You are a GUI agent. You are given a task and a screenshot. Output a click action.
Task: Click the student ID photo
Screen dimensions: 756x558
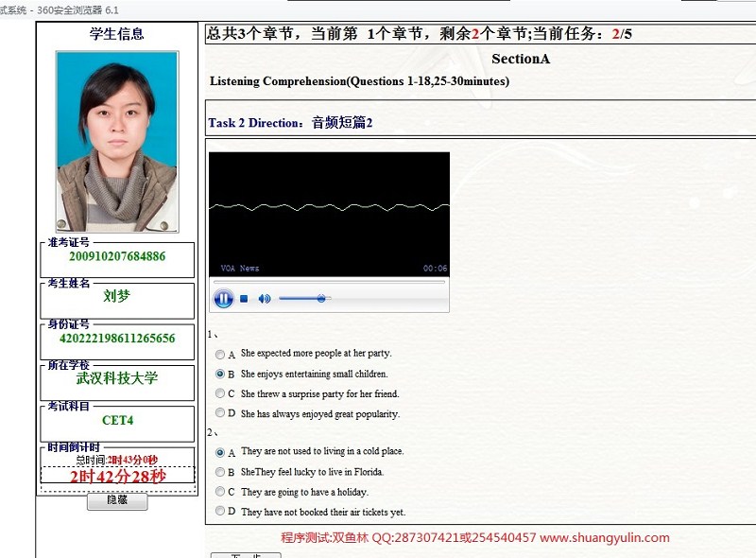pyautogui.click(x=116, y=141)
